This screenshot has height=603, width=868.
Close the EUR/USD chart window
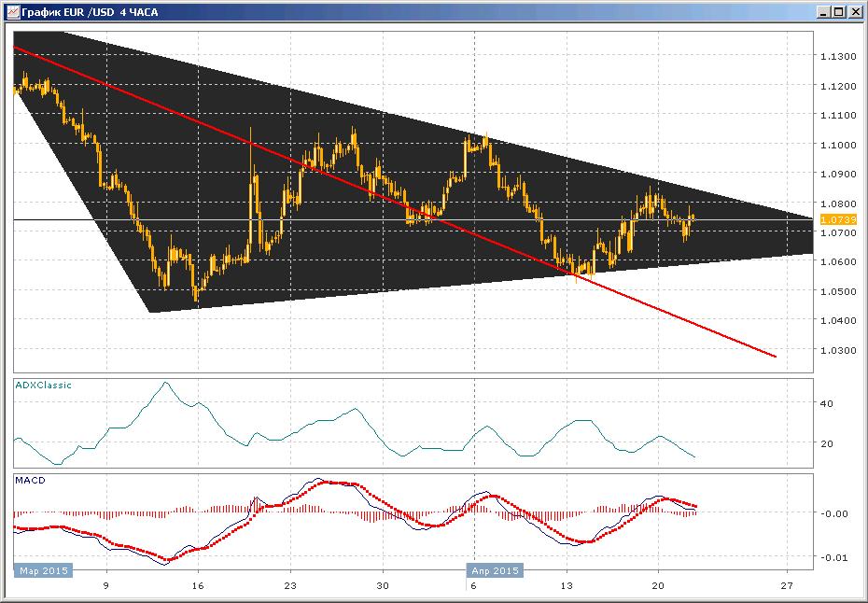pos(855,11)
